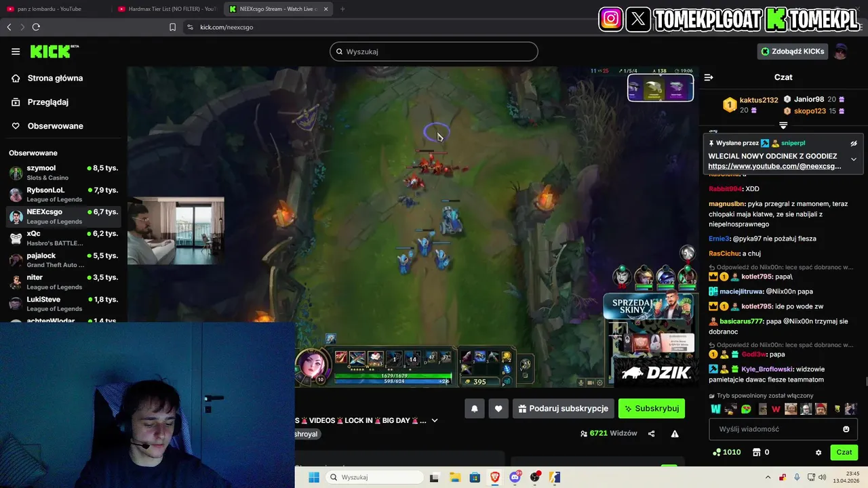868x488 pixels.
Task: Open Discord from the taskbar
Action: (515, 477)
